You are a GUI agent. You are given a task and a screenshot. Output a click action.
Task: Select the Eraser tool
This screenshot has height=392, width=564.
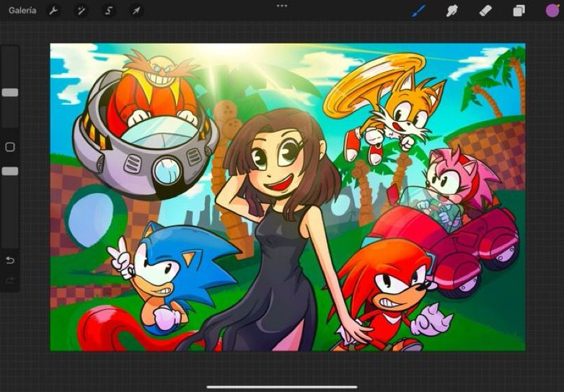pyautogui.click(x=485, y=11)
